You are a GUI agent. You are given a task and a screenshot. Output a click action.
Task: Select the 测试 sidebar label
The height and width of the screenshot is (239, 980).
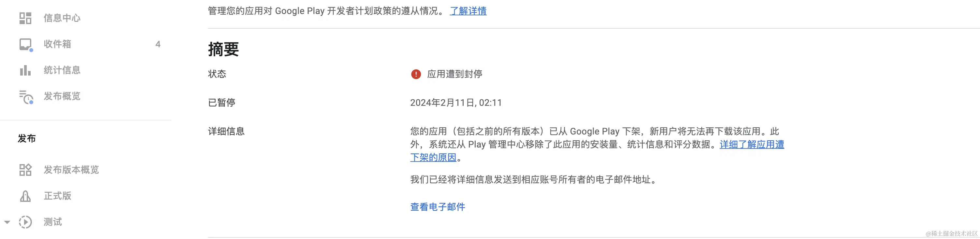[52, 222]
